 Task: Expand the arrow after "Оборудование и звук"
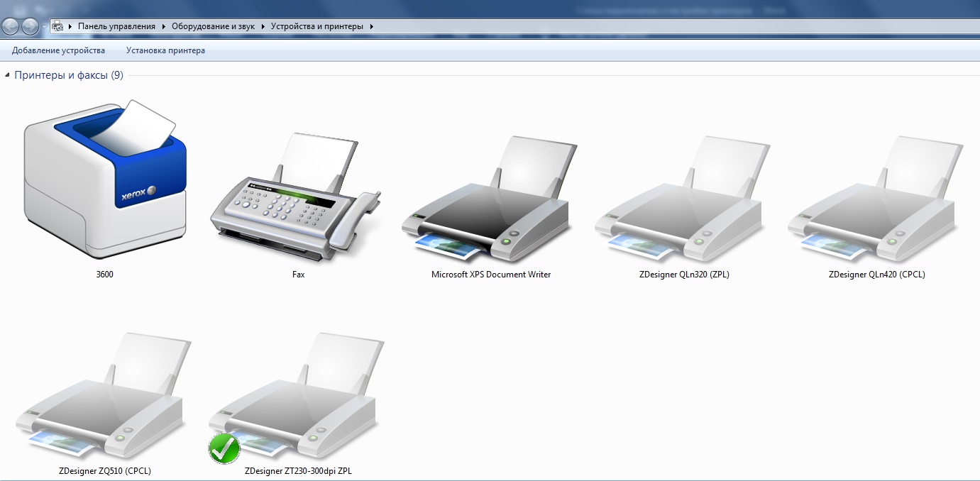(x=263, y=26)
